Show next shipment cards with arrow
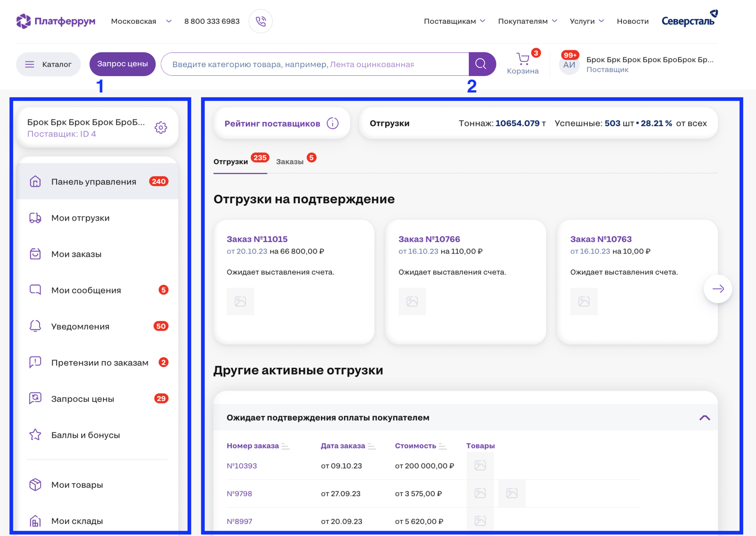756x536 pixels. coord(718,289)
